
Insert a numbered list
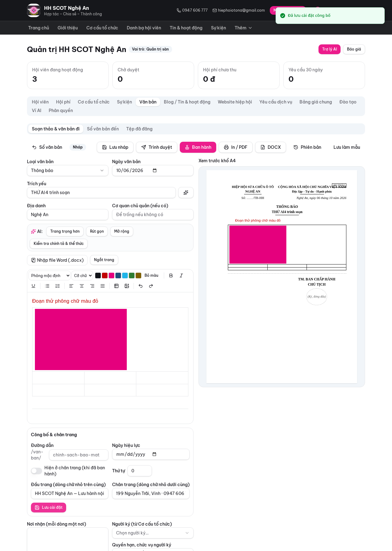coord(58,286)
